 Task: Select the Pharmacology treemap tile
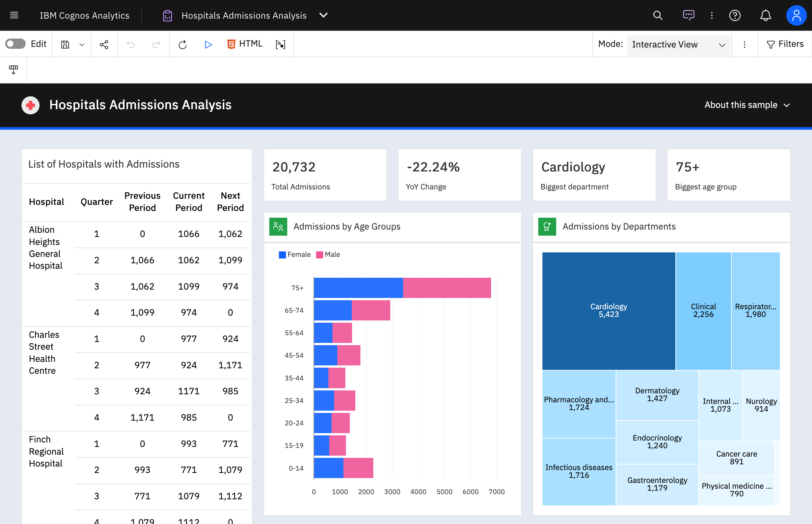579,404
